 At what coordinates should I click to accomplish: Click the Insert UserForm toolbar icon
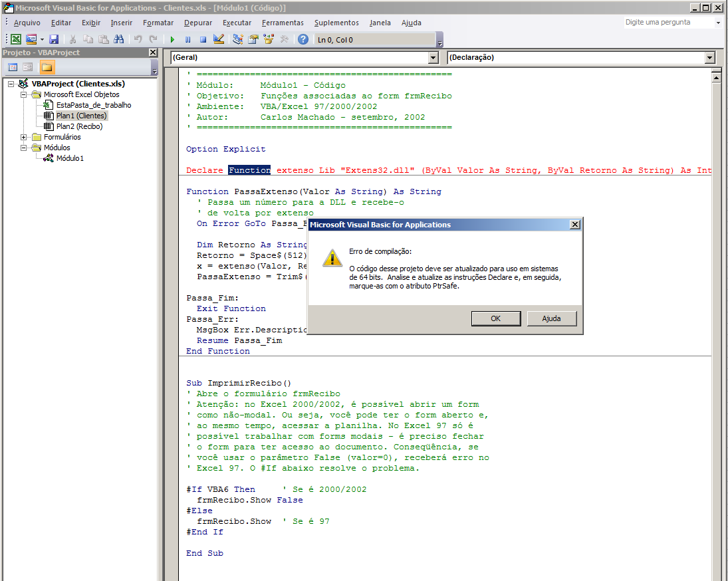click(31, 39)
